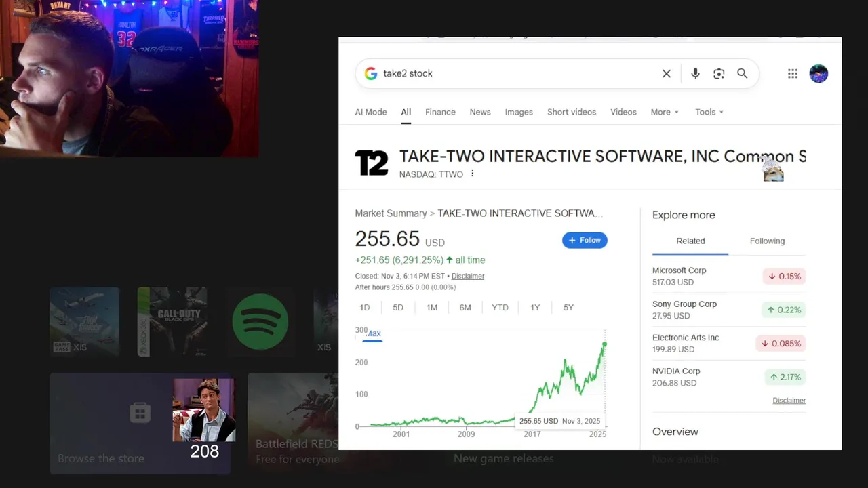The width and height of the screenshot is (868, 488).
Task: Switch to the Following tab
Action: [767, 241]
